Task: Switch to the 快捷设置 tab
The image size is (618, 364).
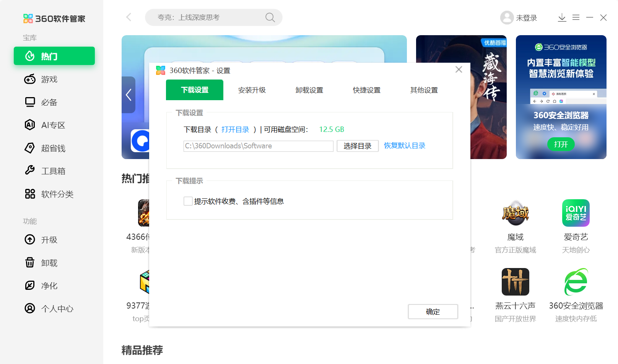Action: coord(367,90)
